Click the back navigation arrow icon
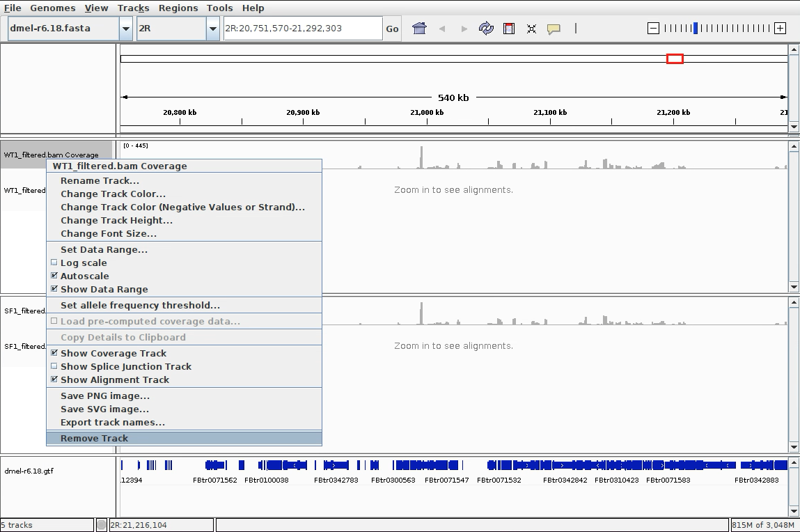Image resolution: width=800 pixels, height=532 pixels. [441, 29]
